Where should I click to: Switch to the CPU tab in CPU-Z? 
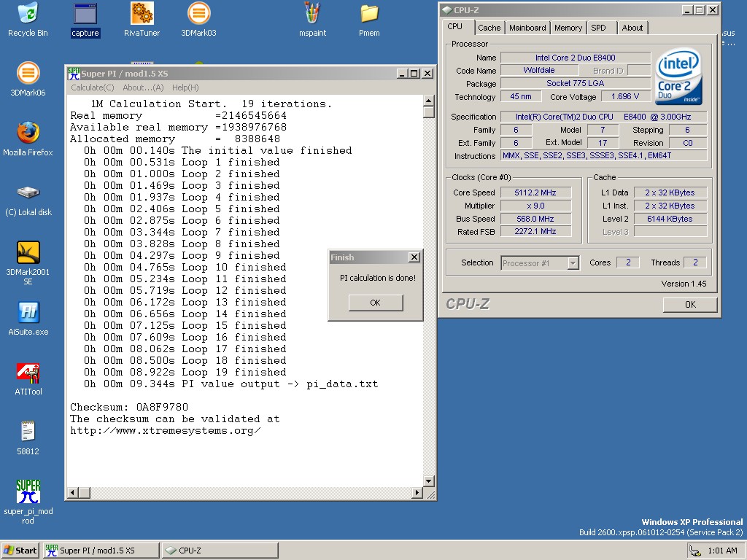coord(455,27)
